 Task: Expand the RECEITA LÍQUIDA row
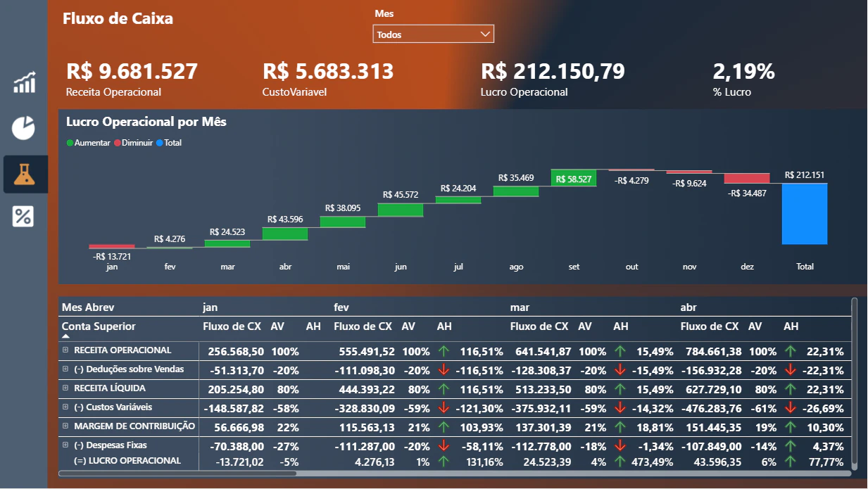click(65, 388)
